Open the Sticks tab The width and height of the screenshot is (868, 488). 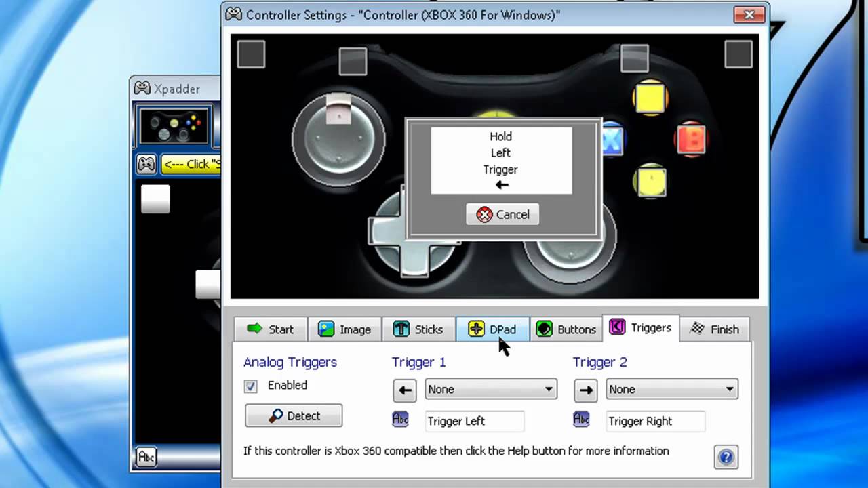point(418,329)
